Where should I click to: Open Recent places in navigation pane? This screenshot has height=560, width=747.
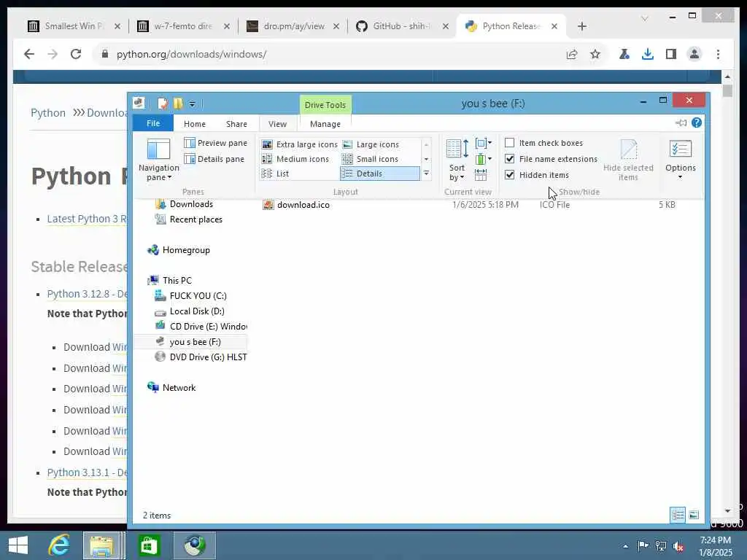196,219
